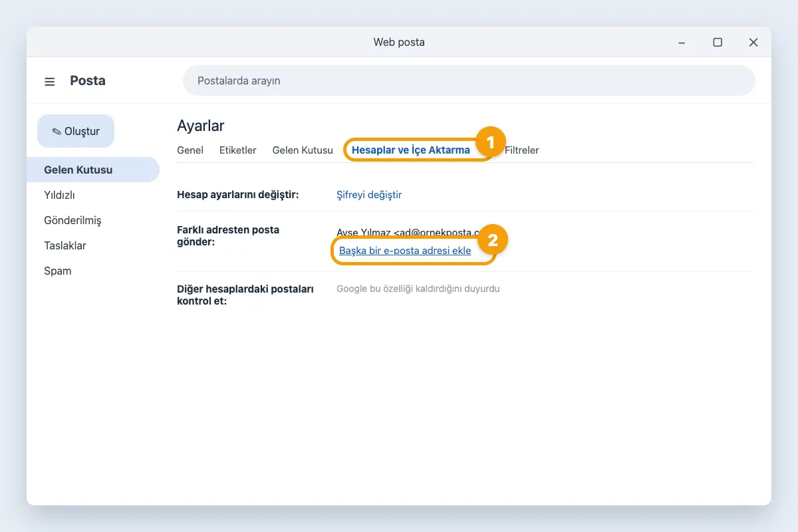Focus the Postalarda arayın search field
The image size is (798, 532).
(x=469, y=80)
